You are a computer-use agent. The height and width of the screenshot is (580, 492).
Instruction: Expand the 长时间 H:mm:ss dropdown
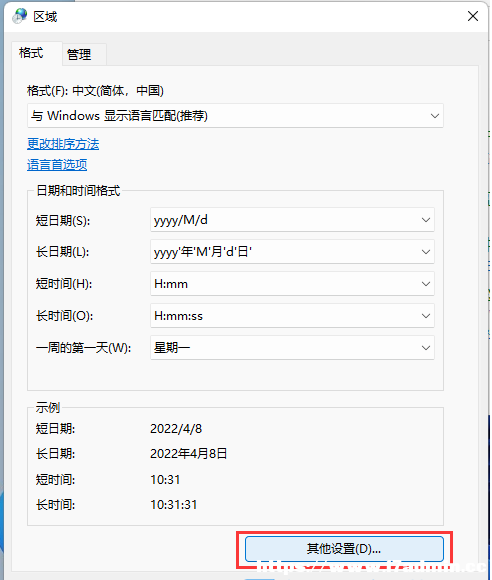[x=292, y=316]
